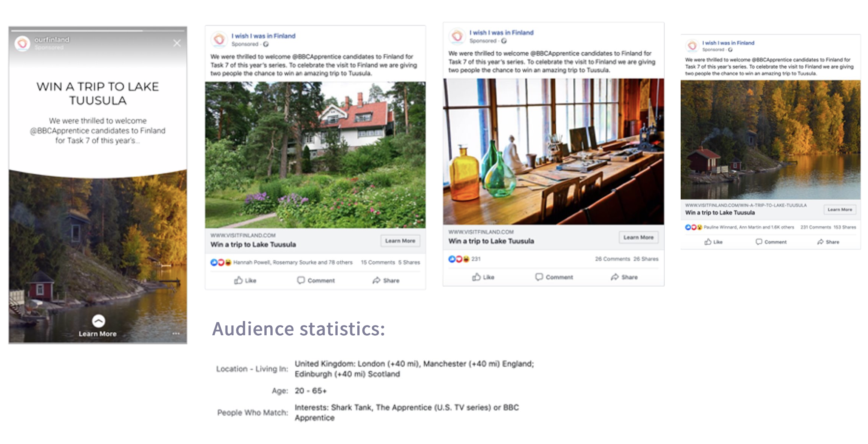The height and width of the screenshot is (444, 868).
Task: Open 15 Comments on the house ad
Action: 378,262
